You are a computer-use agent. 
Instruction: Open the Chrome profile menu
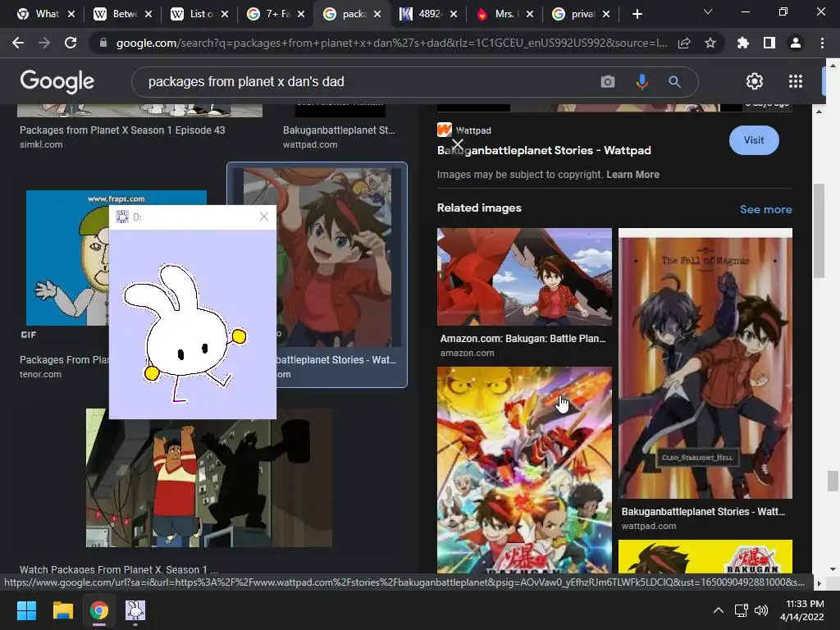point(796,43)
